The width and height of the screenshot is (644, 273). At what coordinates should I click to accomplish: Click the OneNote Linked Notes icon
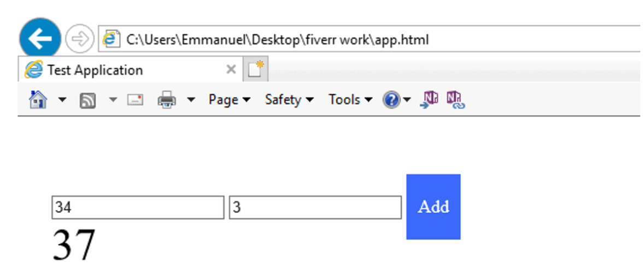456,100
